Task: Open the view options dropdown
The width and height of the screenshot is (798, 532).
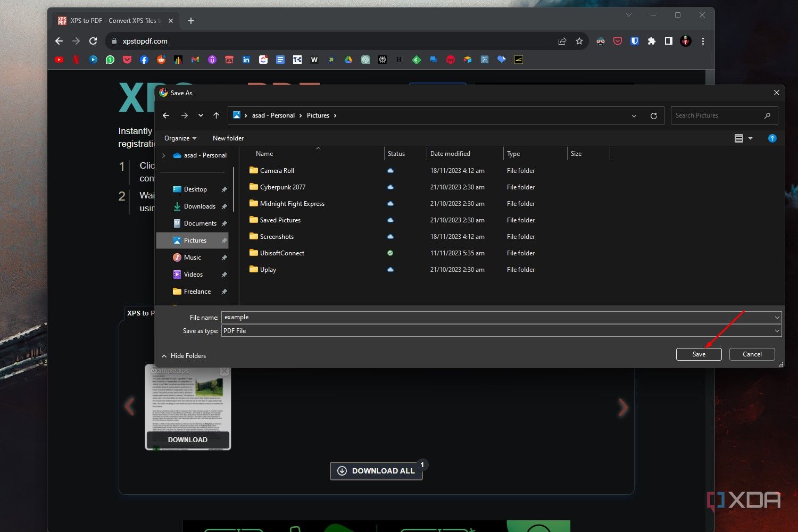Action: (750, 138)
